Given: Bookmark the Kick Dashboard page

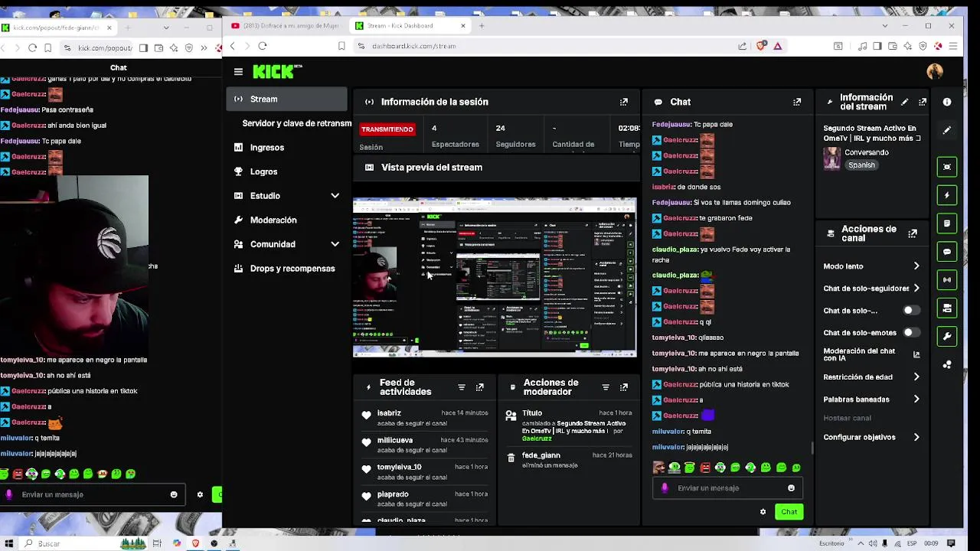Looking at the screenshot, I should (341, 46).
